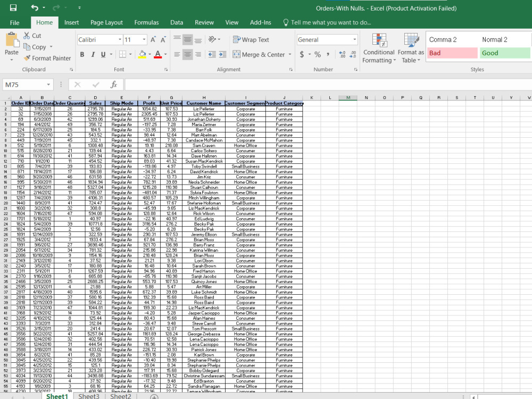Apply Percent Style format
532x399 pixels.
tap(318, 54)
